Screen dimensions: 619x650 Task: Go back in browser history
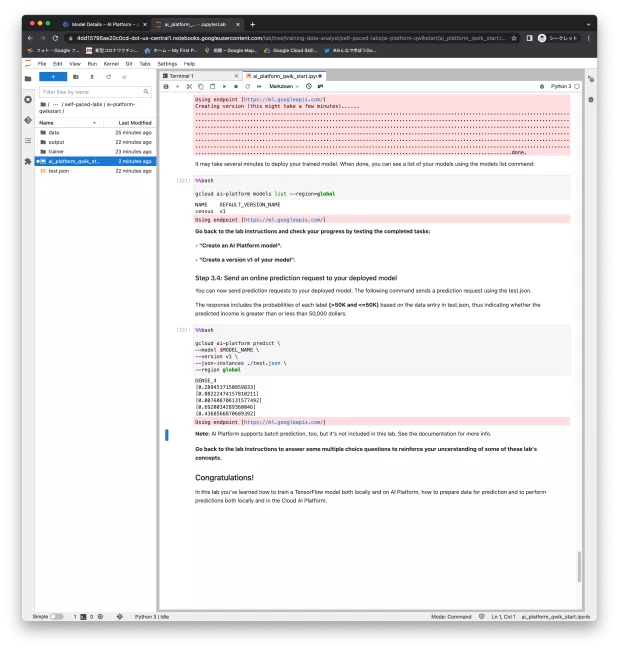pyautogui.click(x=30, y=38)
